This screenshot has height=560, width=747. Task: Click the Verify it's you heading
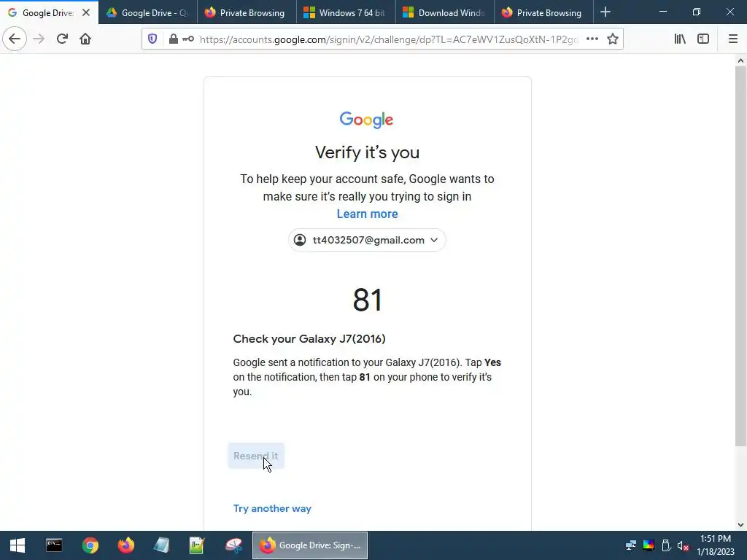click(x=368, y=152)
